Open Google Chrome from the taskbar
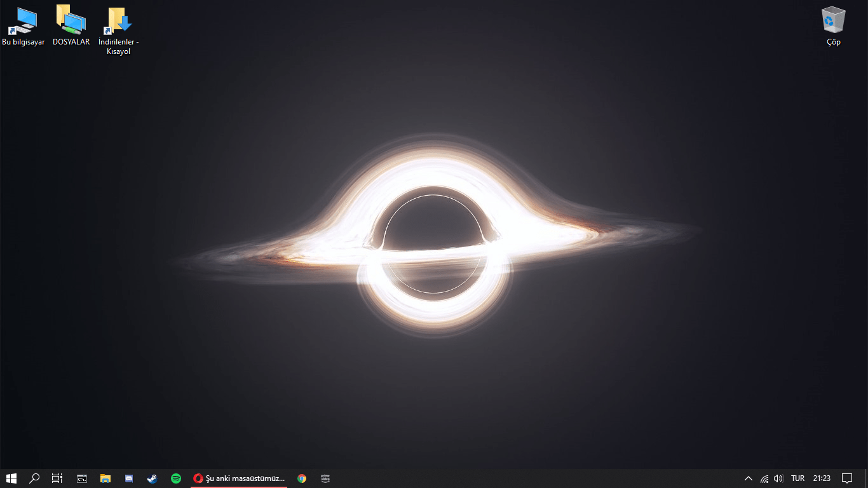 click(x=302, y=478)
